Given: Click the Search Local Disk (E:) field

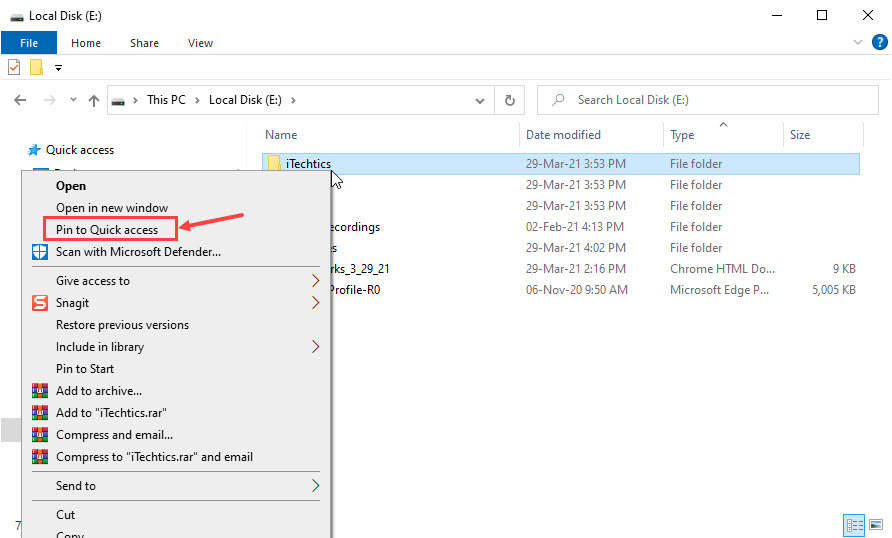Looking at the screenshot, I should 710,100.
